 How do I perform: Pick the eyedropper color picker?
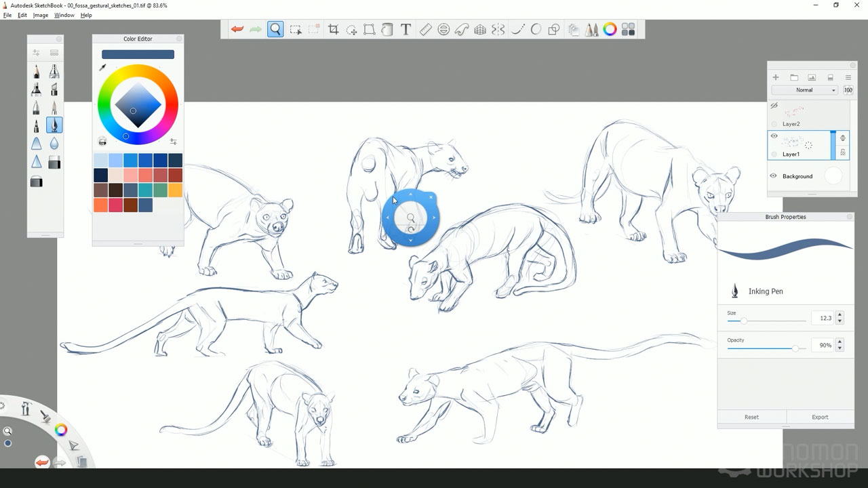coord(103,67)
